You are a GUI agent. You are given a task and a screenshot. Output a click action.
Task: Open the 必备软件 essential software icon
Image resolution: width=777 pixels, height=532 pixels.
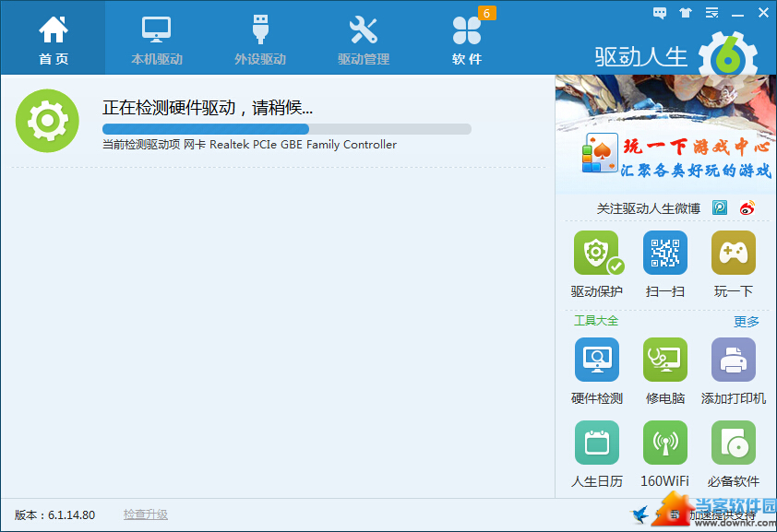(733, 443)
